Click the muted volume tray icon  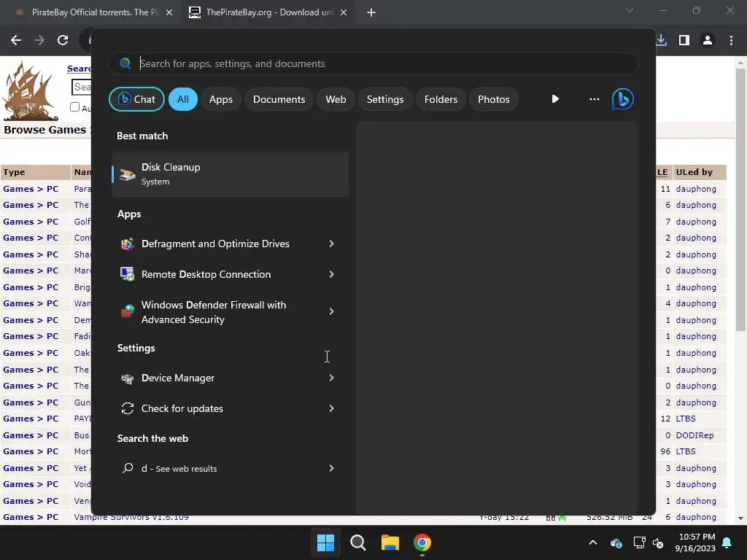(659, 542)
